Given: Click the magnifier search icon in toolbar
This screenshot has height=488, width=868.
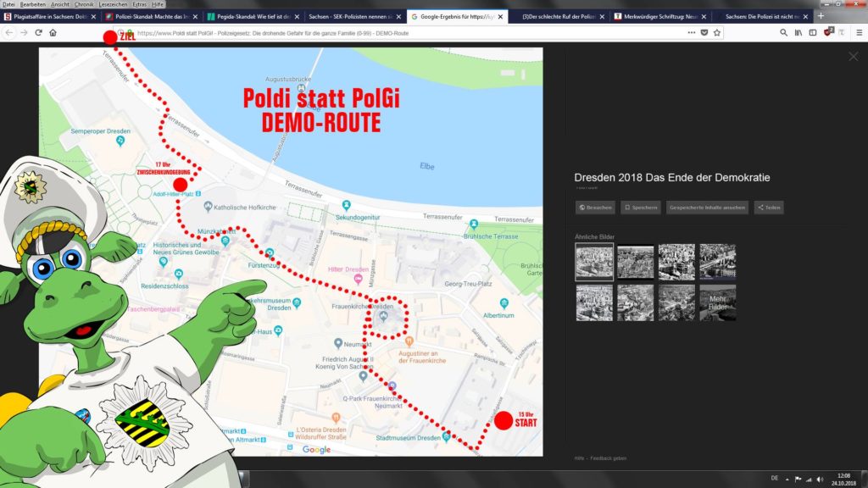Looking at the screenshot, I should [783, 33].
